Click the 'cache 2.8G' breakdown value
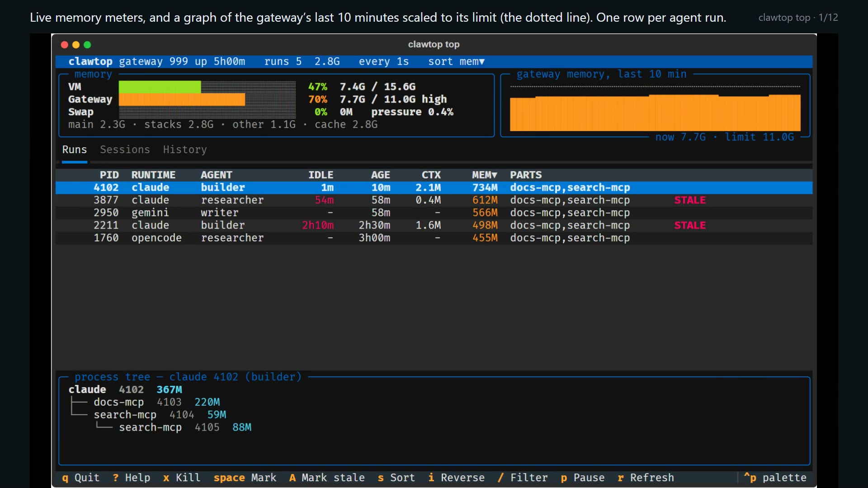The height and width of the screenshot is (488, 868). 346,125
